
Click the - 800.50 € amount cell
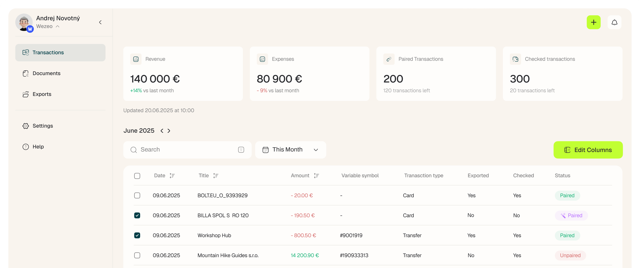(303, 235)
